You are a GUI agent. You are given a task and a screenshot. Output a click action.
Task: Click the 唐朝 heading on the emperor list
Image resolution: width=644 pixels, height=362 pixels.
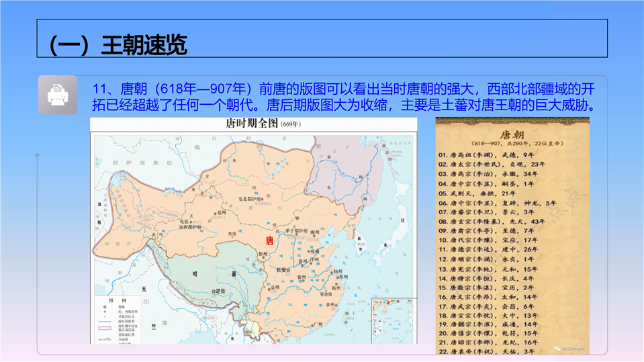click(512, 133)
